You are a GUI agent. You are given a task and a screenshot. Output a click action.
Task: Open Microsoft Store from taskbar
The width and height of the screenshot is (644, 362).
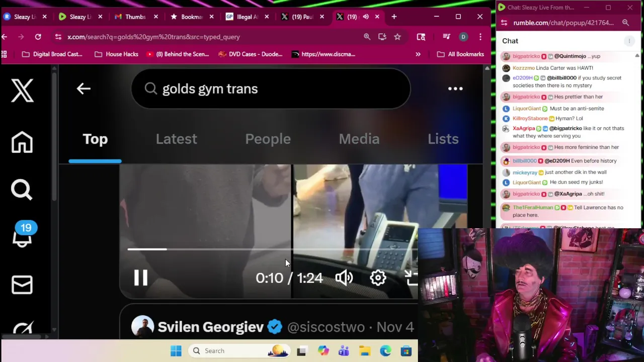[406, 351]
